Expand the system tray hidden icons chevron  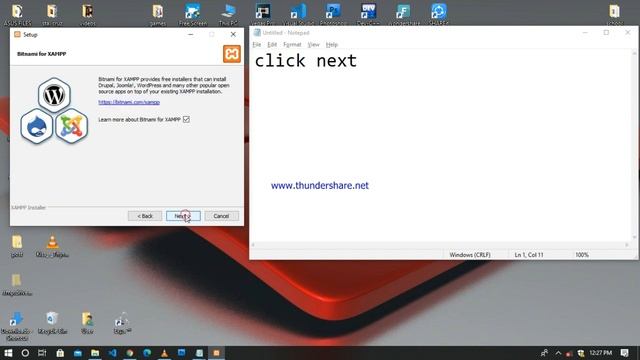tap(558, 353)
